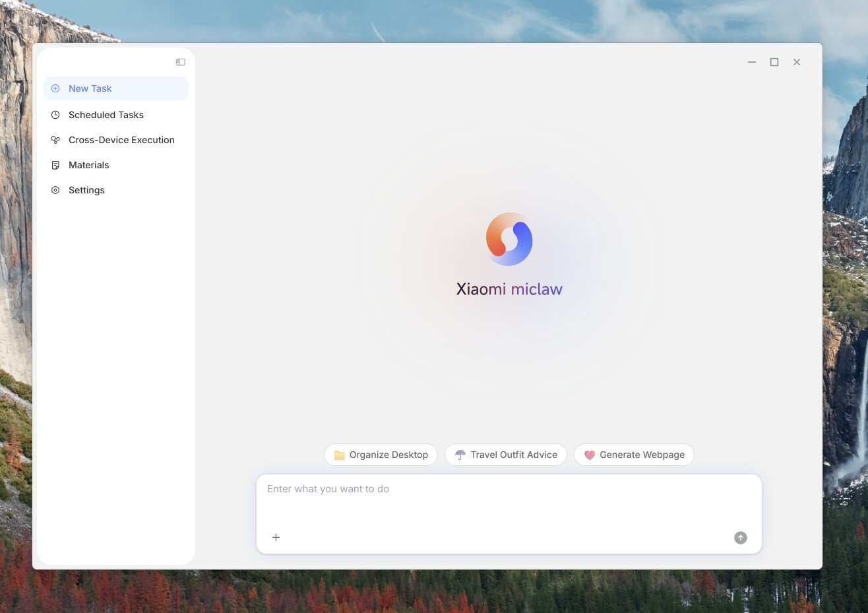Collapse the sidebar with the panel icon
The image size is (868, 613).
point(180,61)
